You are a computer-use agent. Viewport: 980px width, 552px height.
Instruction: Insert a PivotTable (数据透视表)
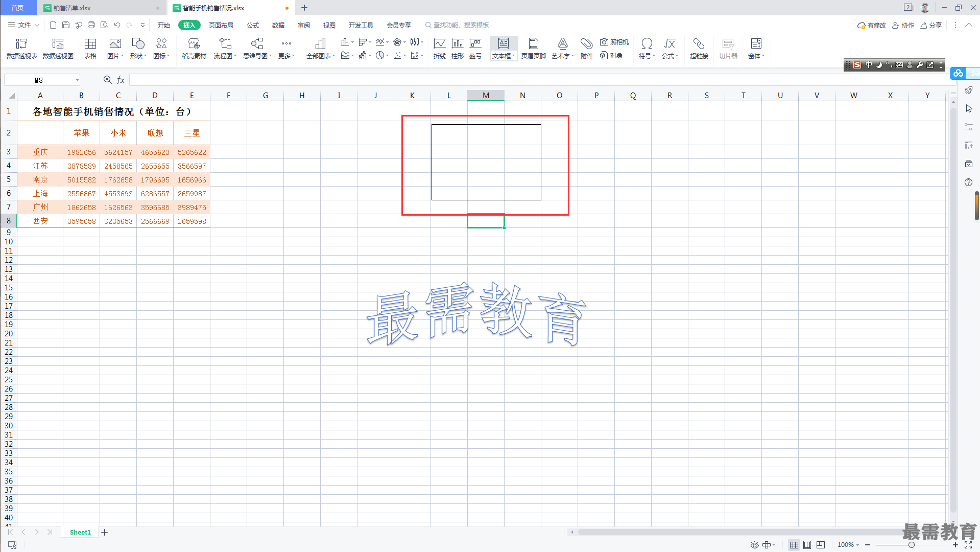point(21,49)
